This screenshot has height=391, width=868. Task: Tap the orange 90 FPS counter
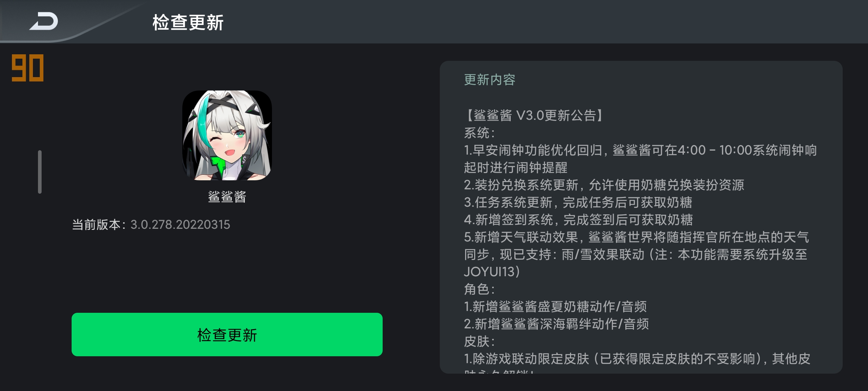coord(27,68)
